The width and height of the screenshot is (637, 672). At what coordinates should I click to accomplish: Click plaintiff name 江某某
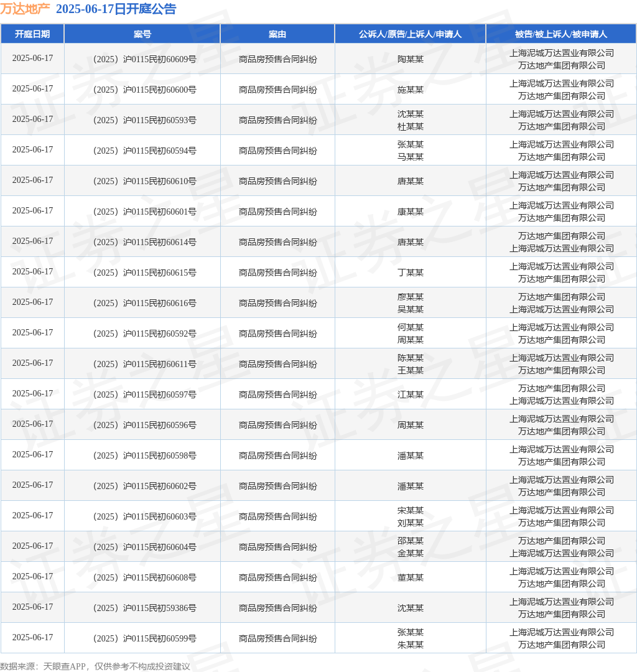click(411, 394)
